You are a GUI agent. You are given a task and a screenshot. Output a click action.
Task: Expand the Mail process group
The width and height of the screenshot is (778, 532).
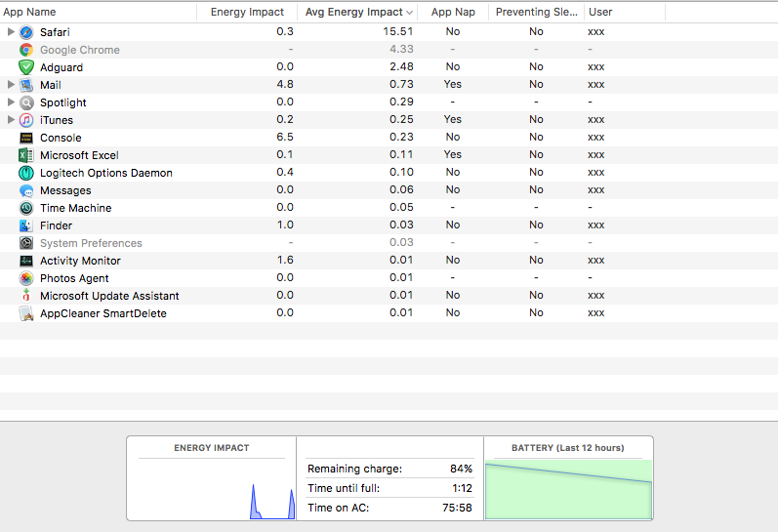pyautogui.click(x=11, y=84)
